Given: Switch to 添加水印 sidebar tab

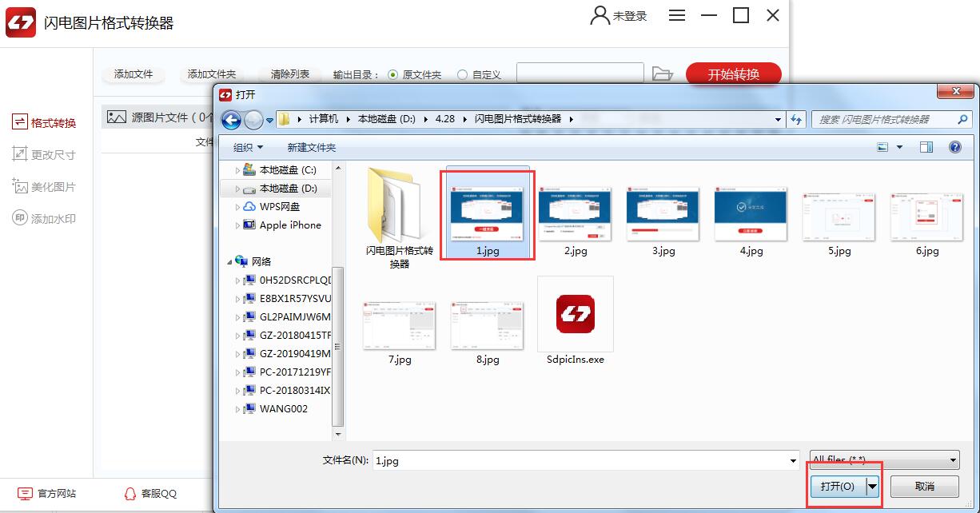Looking at the screenshot, I should [x=45, y=218].
